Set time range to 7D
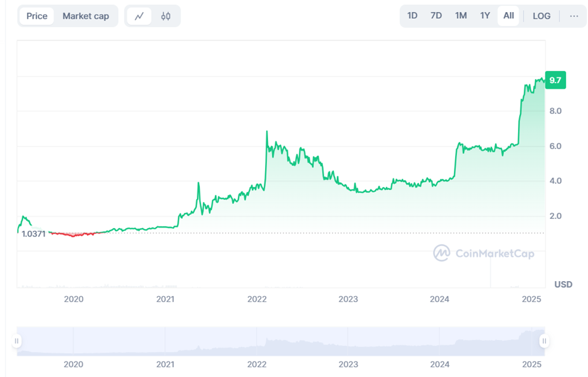 (x=436, y=16)
